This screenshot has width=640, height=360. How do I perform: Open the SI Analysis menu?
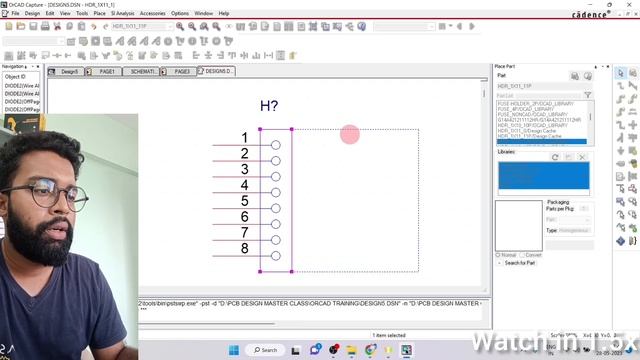pyautogui.click(x=122, y=13)
